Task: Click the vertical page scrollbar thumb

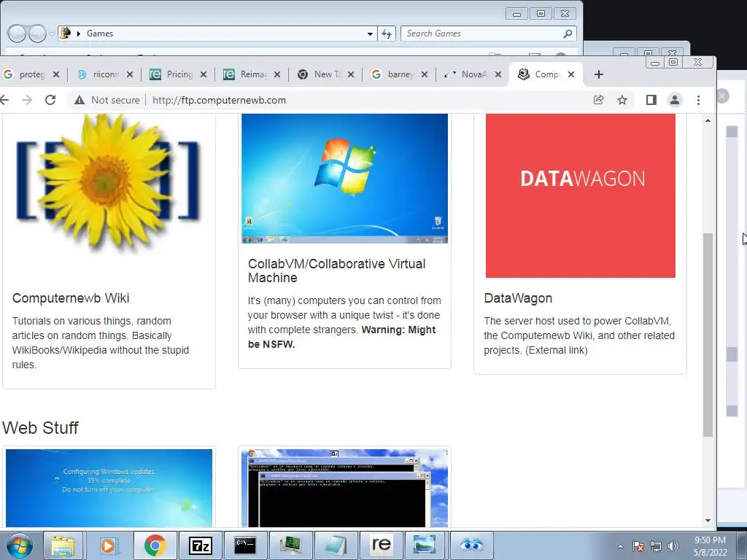Action: 708,335
